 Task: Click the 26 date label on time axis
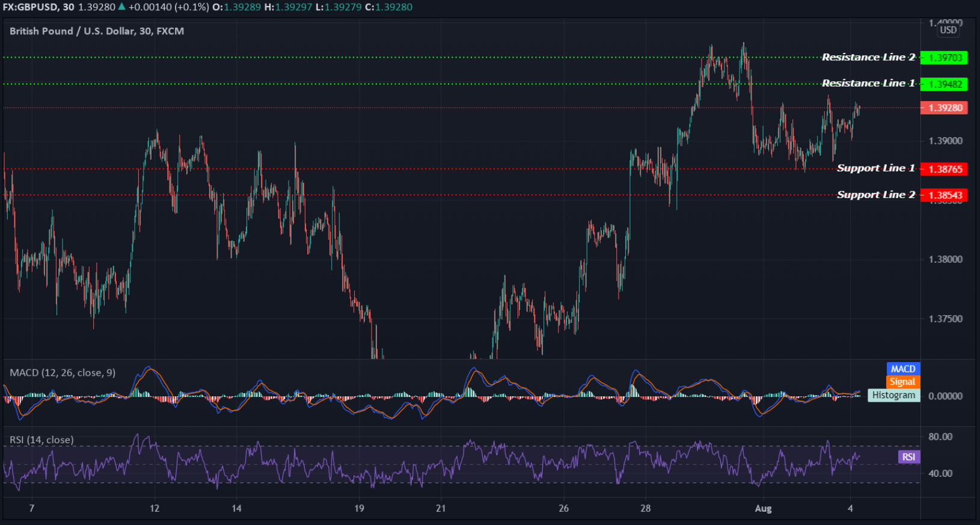(x=563, y=509)
